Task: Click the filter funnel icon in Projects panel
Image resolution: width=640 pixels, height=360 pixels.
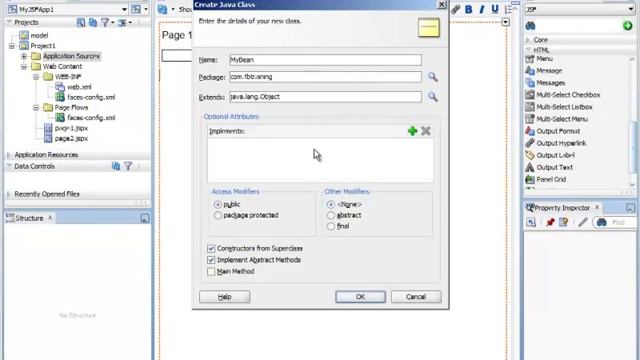Action: 105,22
